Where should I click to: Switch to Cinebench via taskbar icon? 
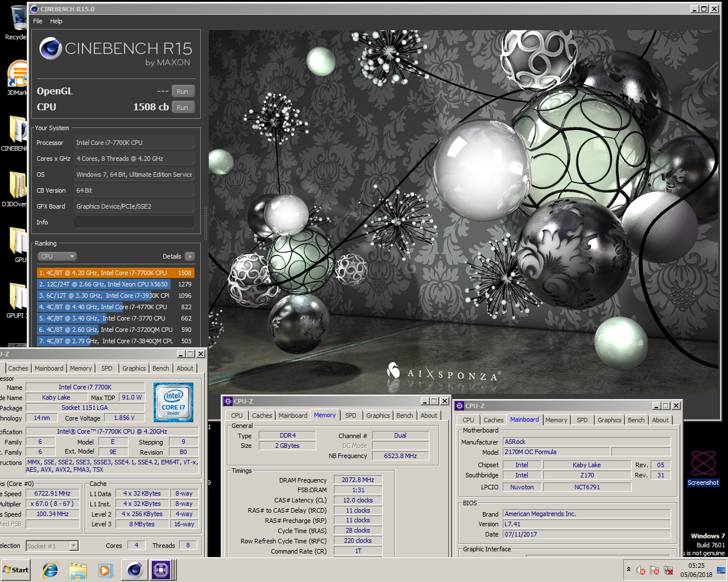point(135,570)
